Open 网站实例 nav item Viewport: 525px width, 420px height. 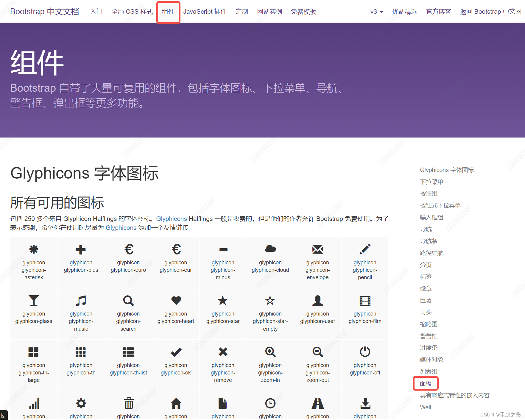tap(269, 12)
